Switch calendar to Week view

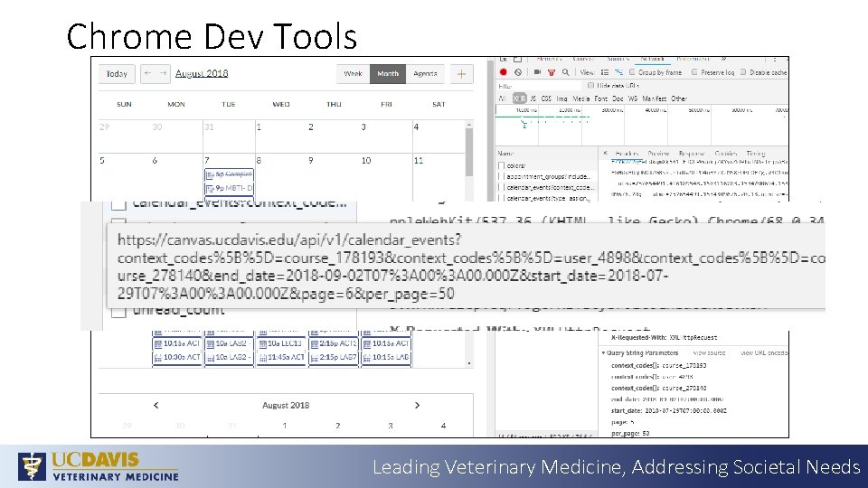coord(354,73)
